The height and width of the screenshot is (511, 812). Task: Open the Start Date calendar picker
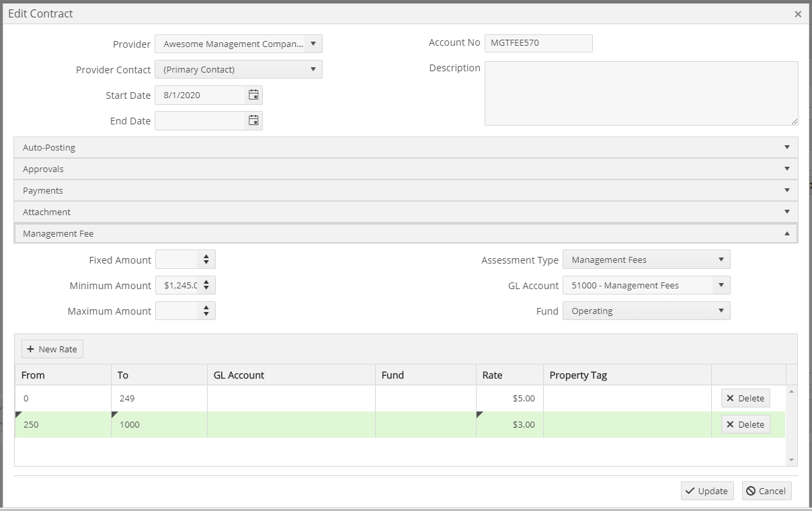pos(253,95)
